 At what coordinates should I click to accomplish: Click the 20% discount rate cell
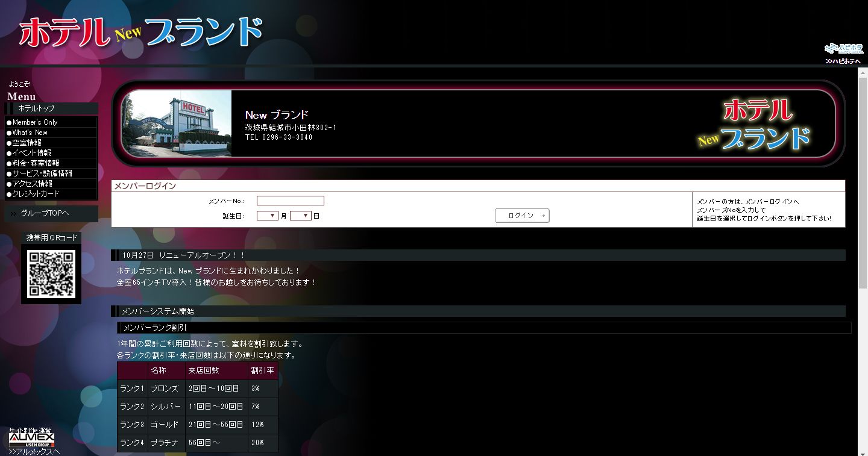[x=263, y=443]
